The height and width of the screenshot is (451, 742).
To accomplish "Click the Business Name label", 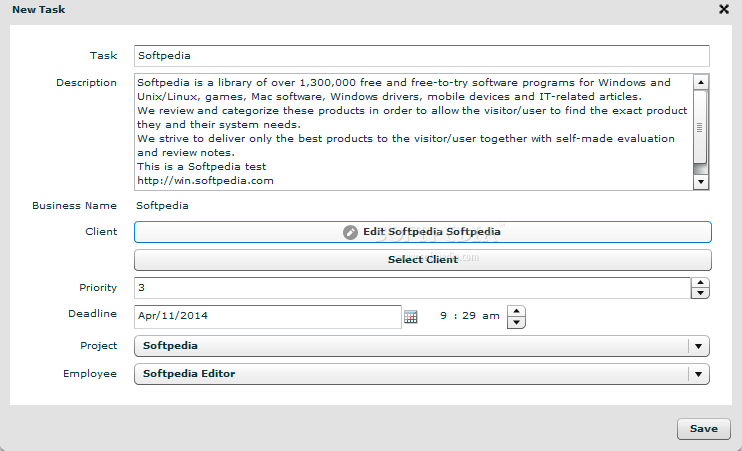I will 74,206.
